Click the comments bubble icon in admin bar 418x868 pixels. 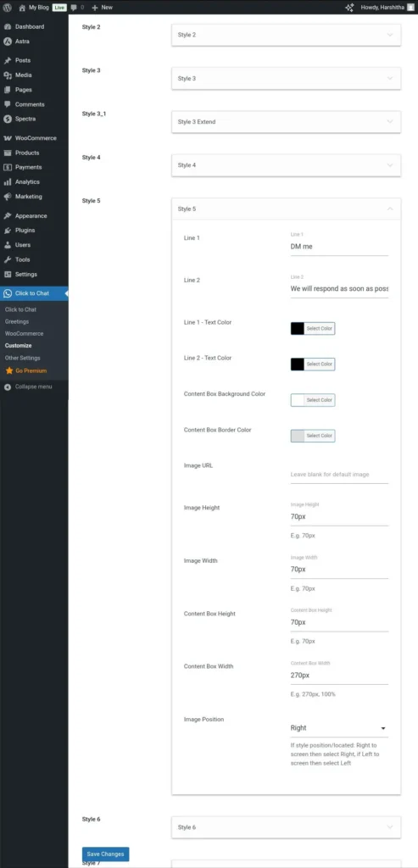(74, 8)
